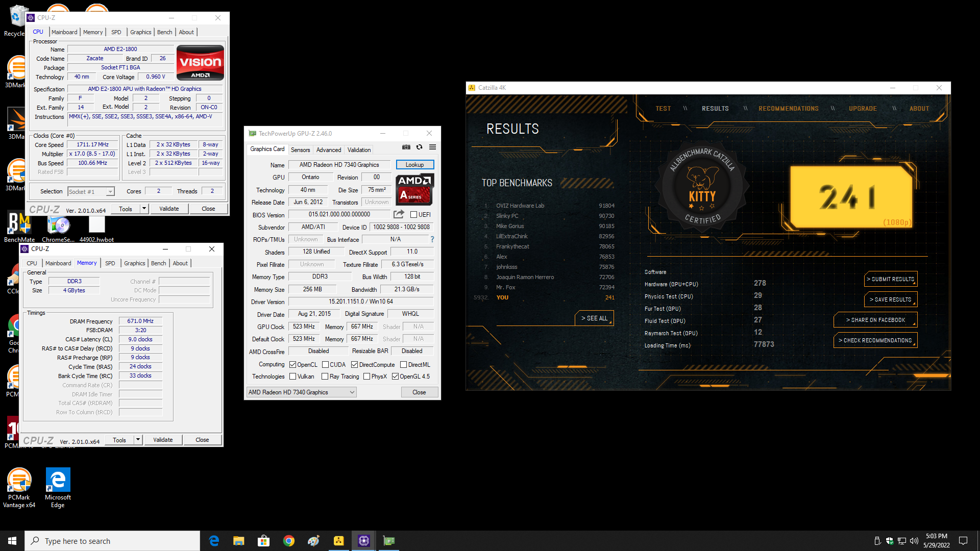Click SAVE RESULTS in Catzilla

[891, 299]
